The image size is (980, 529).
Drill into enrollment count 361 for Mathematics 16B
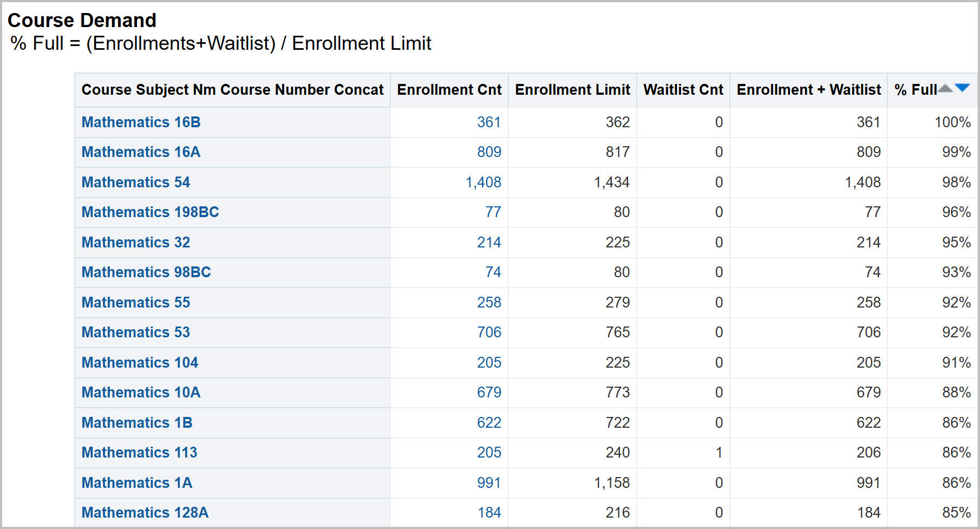tap(489, 122)
